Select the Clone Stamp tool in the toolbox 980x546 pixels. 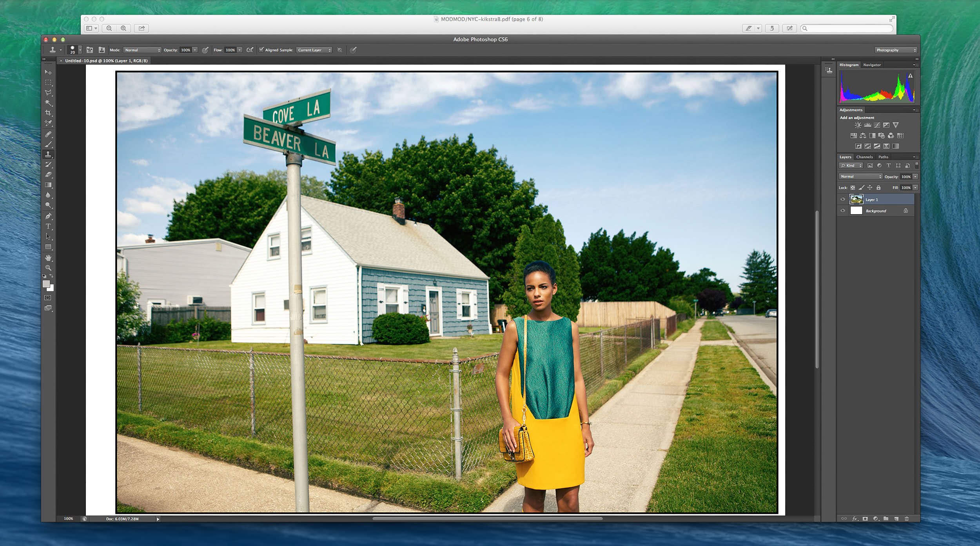[48, 155]
